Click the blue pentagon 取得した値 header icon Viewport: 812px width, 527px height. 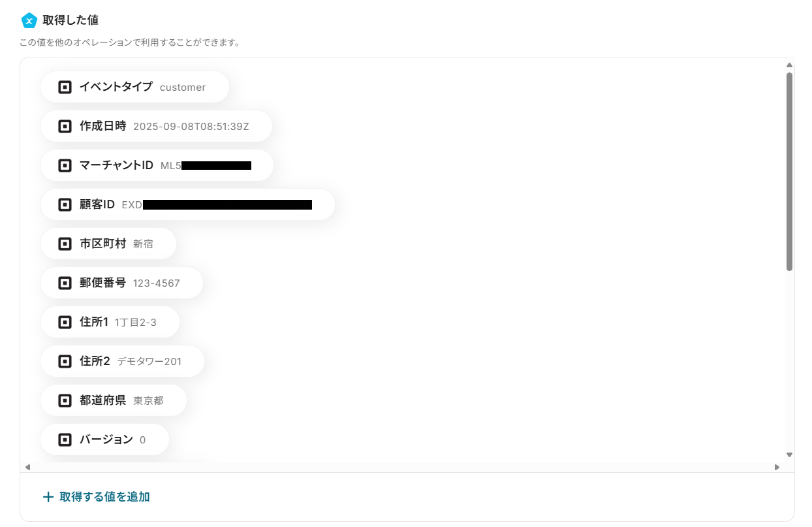(29, 20)
